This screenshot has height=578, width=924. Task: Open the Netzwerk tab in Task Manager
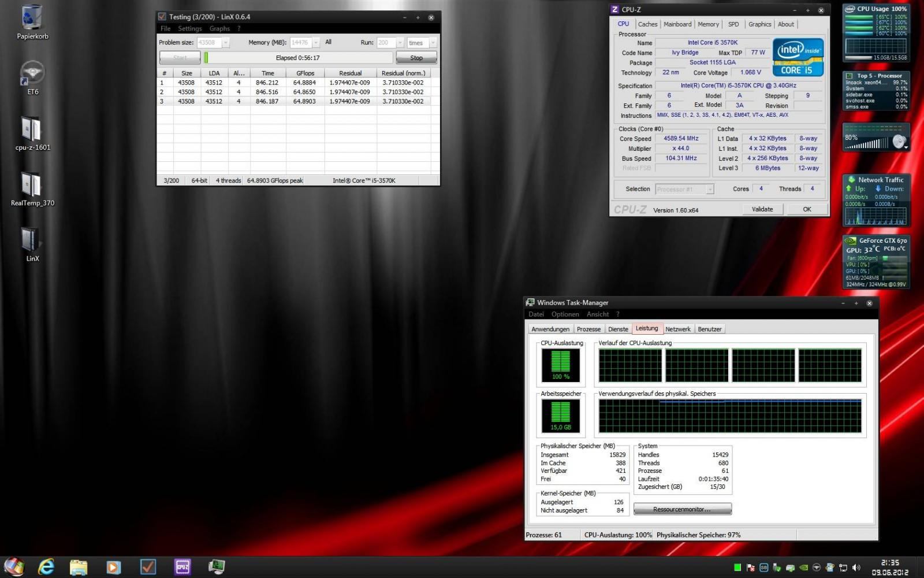[x=677, y=329]
